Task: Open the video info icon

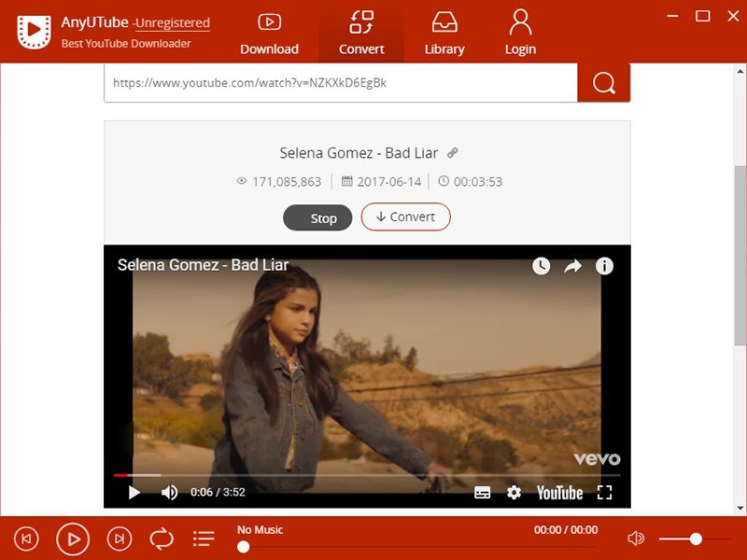Action: 604,266
